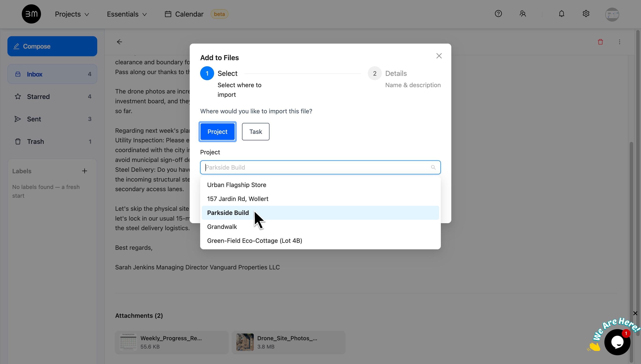Open the three-dot more options menu
The width and height of the screenshot is (641, 364).
click(619, 42)
